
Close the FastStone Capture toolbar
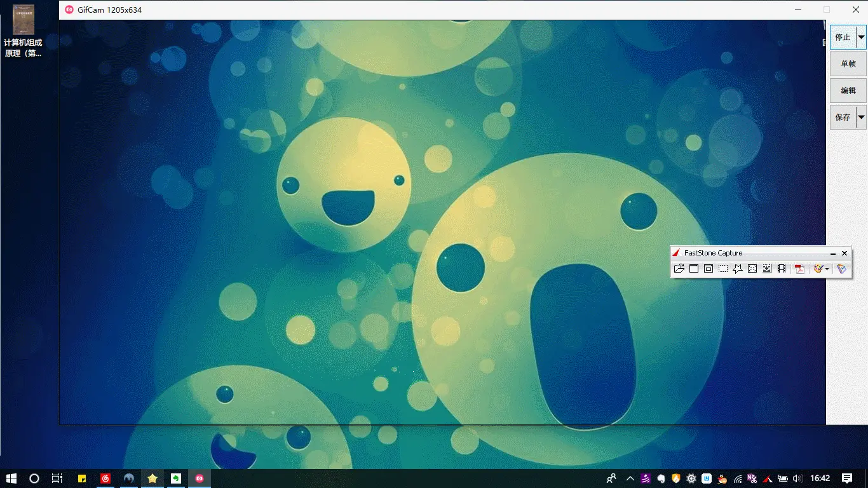click(x=844, y=254)
